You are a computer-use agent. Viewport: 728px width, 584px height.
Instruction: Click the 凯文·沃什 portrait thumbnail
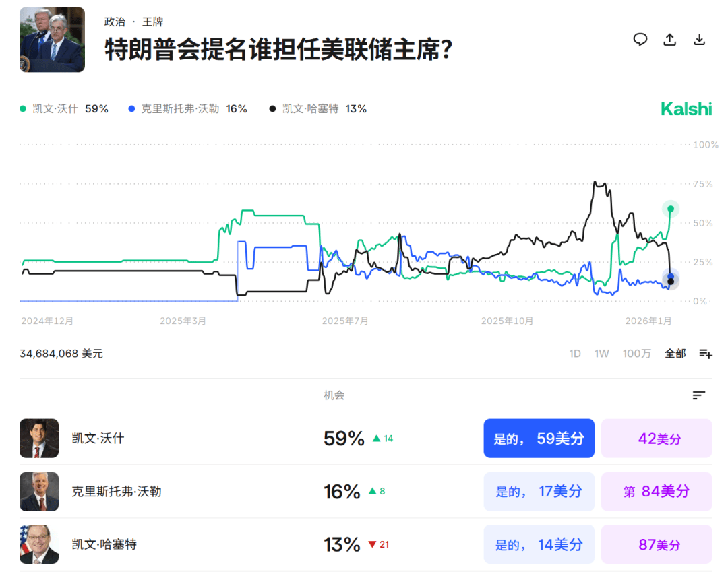pos(39,439)
